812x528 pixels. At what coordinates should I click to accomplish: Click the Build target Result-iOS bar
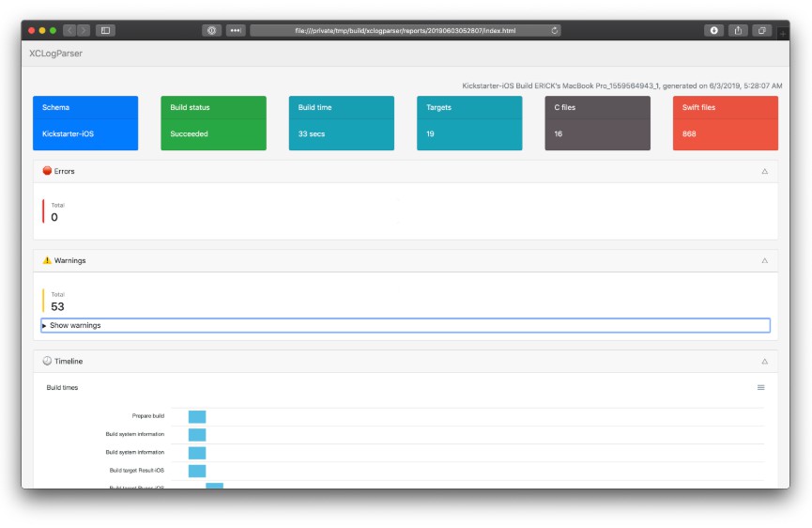click(196, 470)
